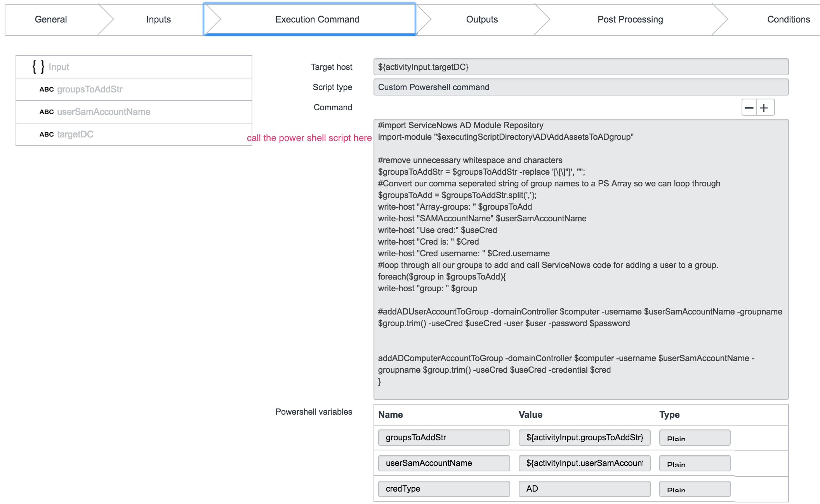Click the addADComputerAccountToGroup command line
The height and width of the screenshot is (504, 820).
566,364
